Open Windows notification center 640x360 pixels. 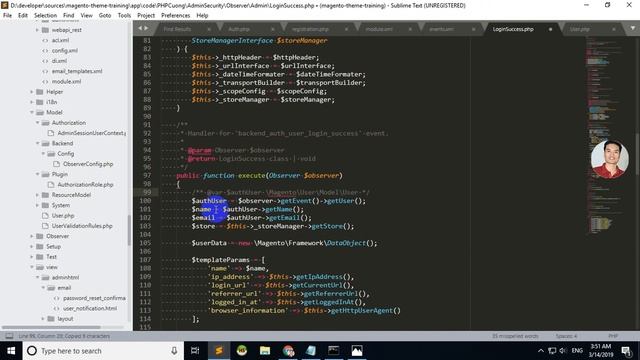click(626, 351)
